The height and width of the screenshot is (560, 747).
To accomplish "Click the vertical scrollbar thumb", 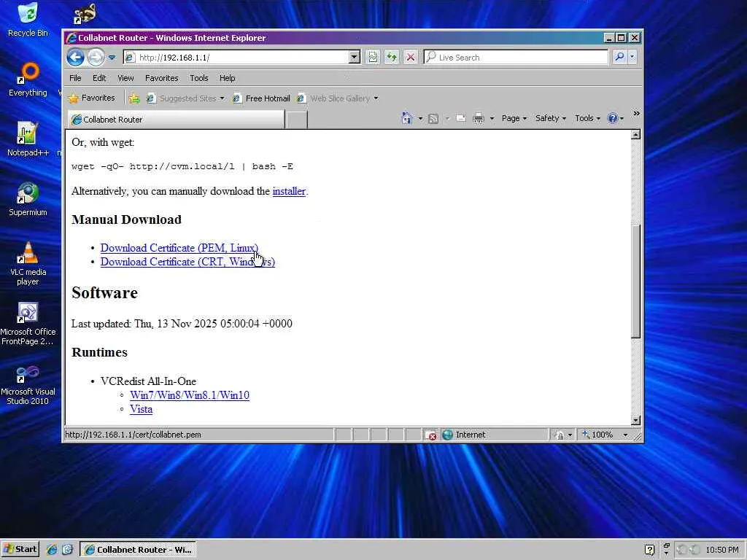I will 635,281.
